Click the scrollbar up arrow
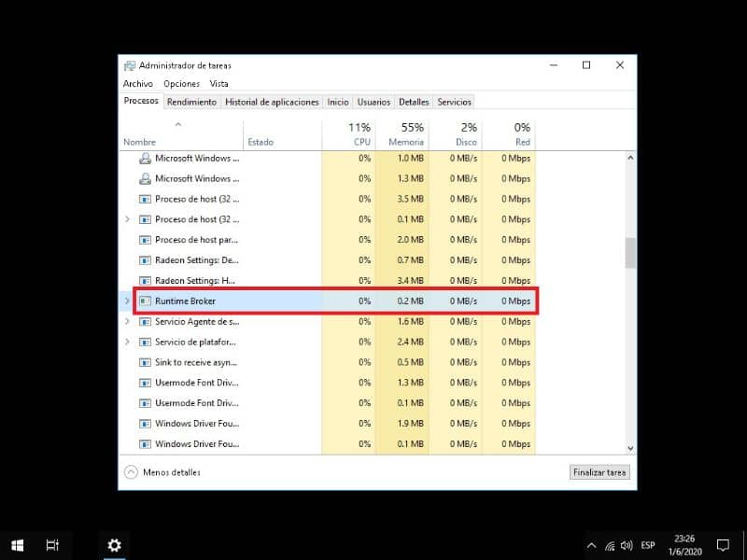747x560 pixels. tap(631, 158)
